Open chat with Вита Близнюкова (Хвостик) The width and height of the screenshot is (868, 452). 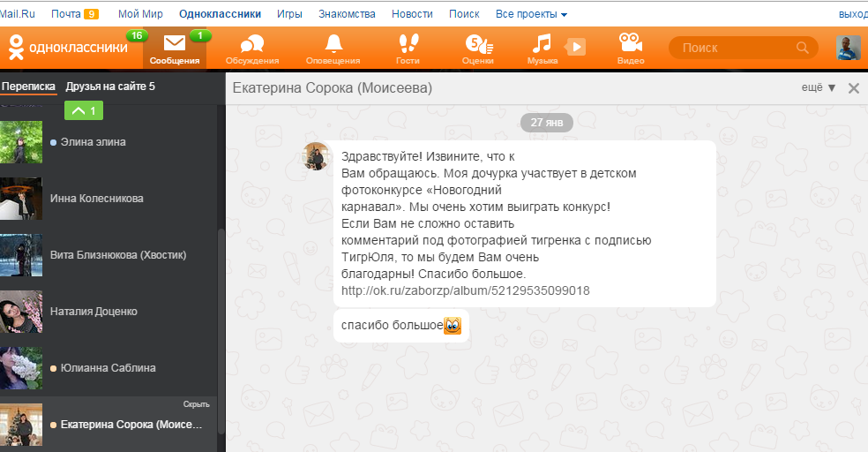tap(108, 255)
